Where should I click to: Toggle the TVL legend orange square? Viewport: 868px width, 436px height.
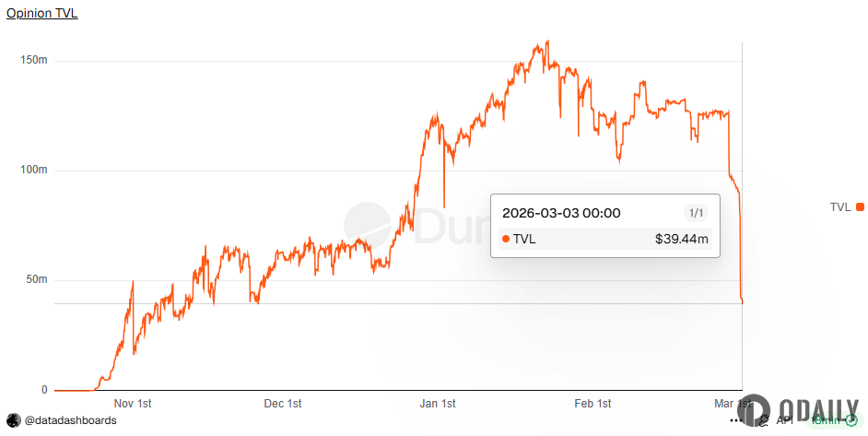[x=860, y=207]
